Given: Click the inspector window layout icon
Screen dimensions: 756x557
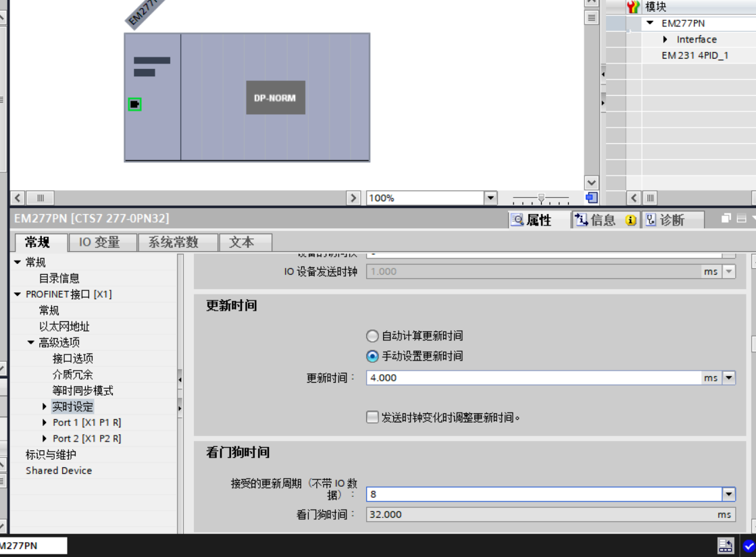Looking at the screenshot, I should click(742, 218).
